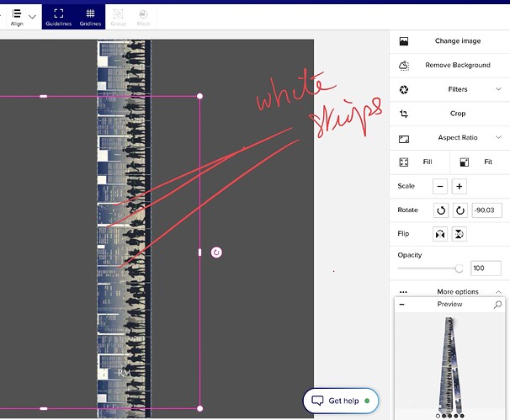Apply Fill to image
The width and height of the screenshot is (510, 420).
(x=428, y=162)
